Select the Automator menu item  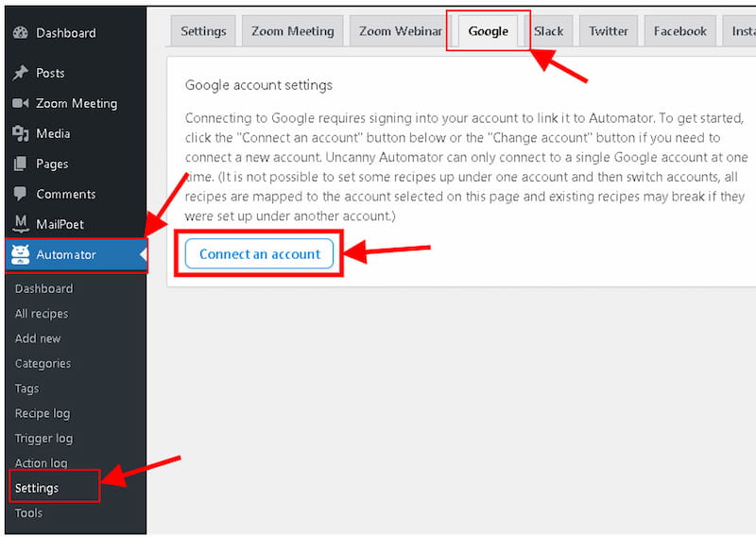tap(76, 254)
